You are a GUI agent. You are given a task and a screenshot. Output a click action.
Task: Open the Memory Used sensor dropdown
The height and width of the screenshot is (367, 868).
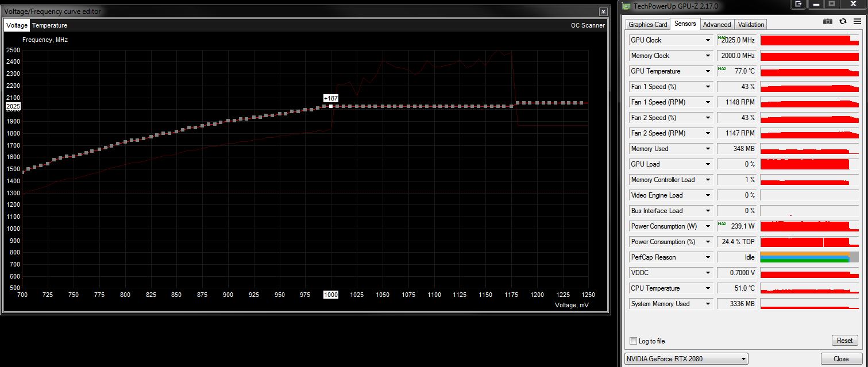click(708, 149)
